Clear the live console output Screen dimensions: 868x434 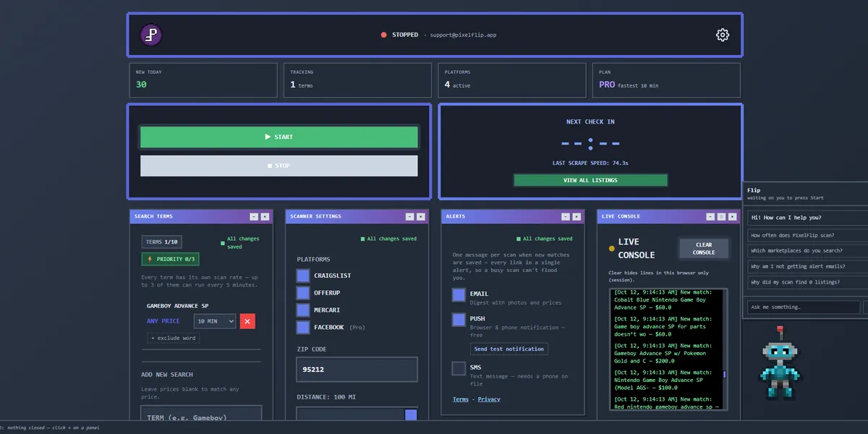704,248
